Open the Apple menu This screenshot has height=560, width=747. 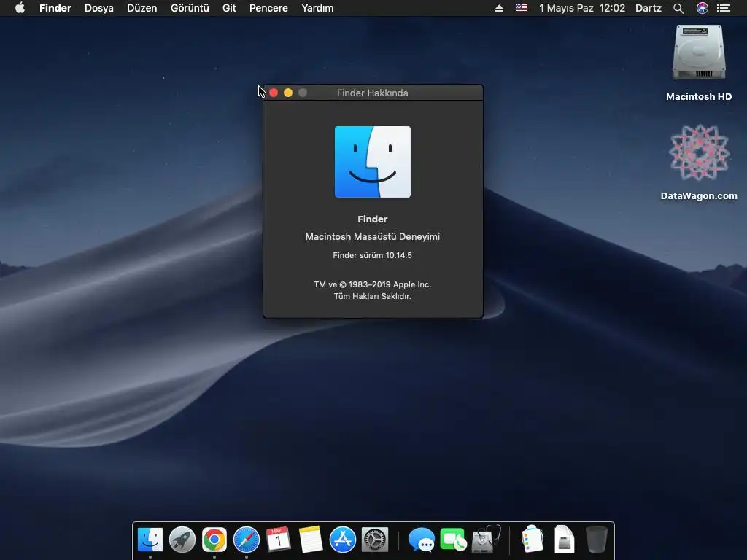point(20,8)
